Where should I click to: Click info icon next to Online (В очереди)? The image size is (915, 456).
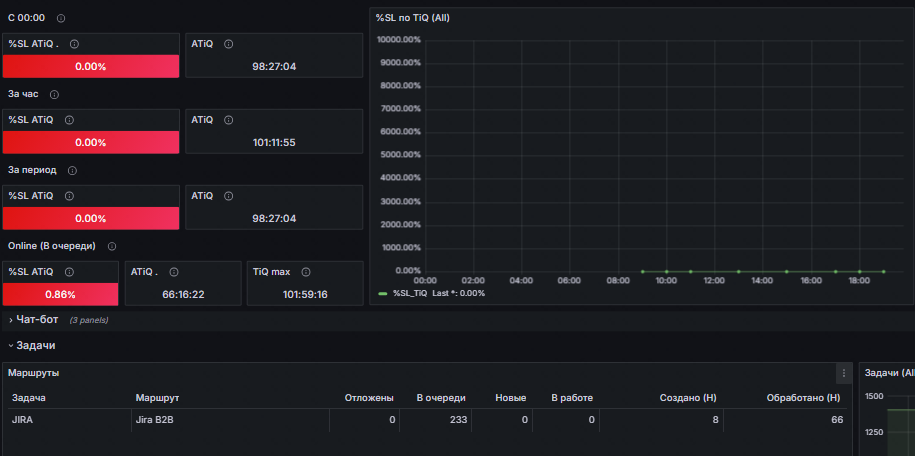tap(112, 246)
